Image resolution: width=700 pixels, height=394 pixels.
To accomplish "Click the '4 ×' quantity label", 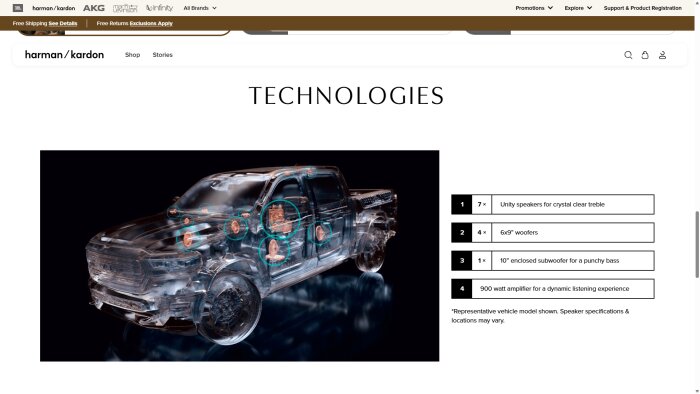I will pos(482,232).
